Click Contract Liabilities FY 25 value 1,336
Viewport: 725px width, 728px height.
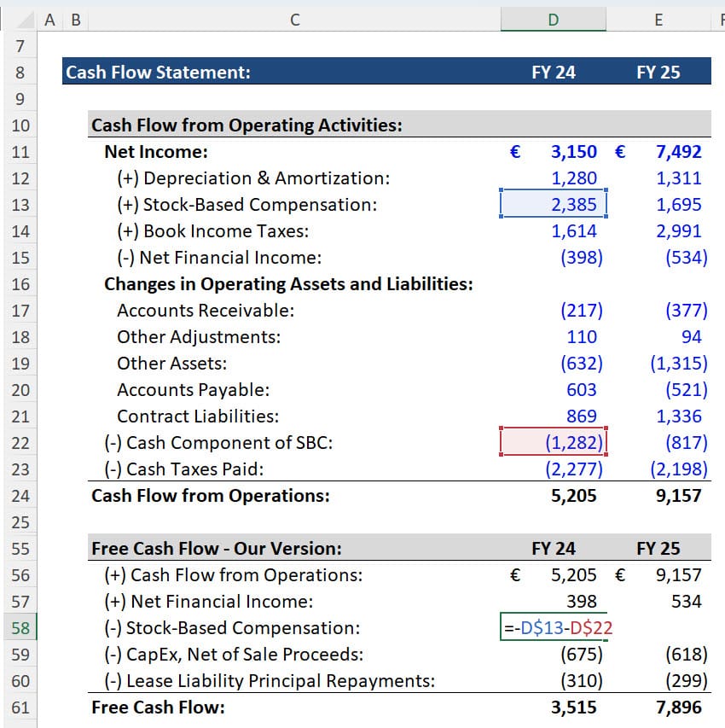(679, 416)
